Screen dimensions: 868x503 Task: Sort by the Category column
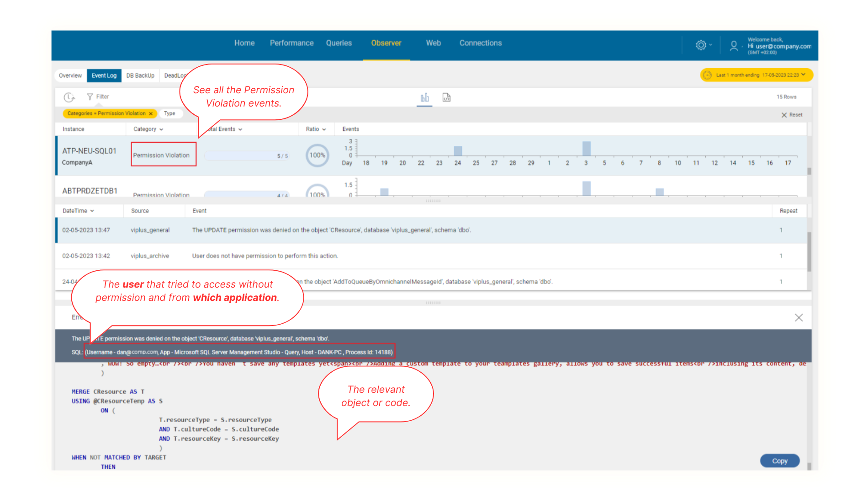coord(148,129)
